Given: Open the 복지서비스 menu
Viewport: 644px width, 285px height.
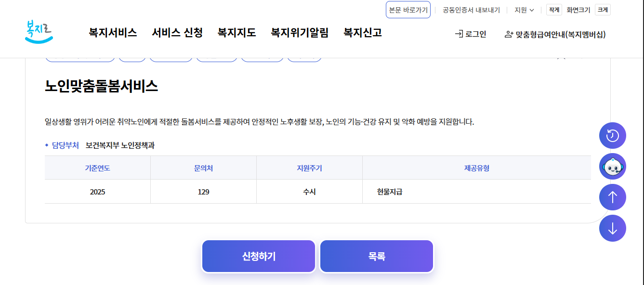Looking at the screenshot, I should pos(112,32).
